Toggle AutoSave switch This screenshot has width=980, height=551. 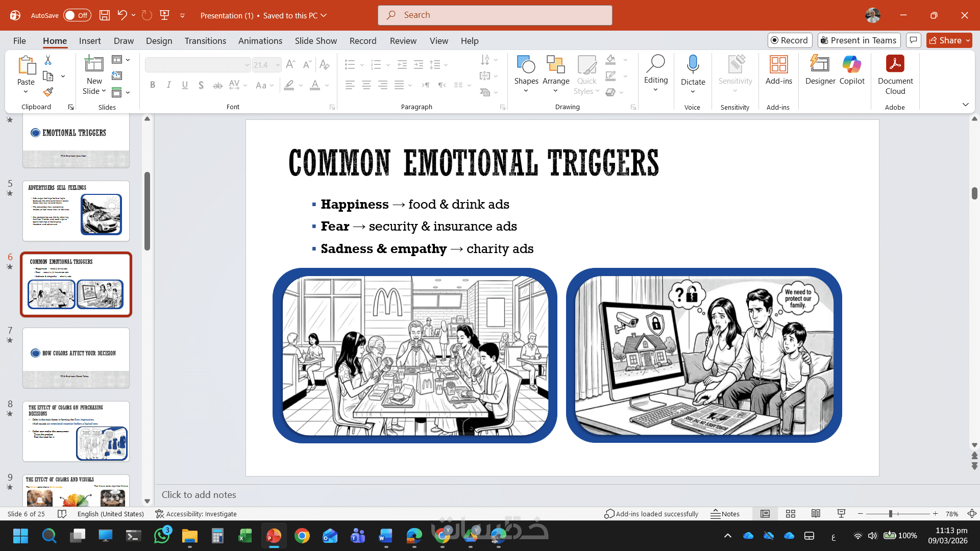coord(77,15)
